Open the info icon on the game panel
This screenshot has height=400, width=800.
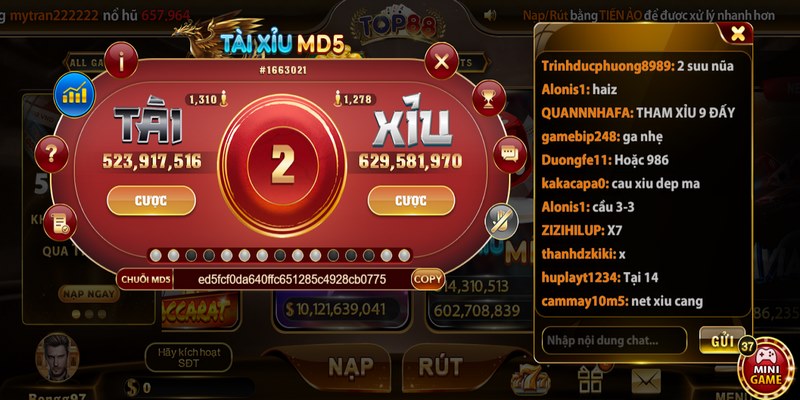[x=121, y=60]
